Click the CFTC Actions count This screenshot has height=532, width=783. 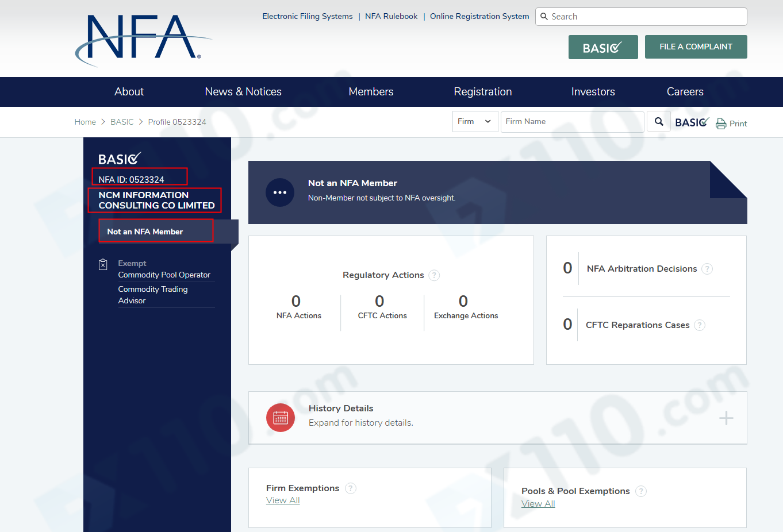[x=379, y=301]
